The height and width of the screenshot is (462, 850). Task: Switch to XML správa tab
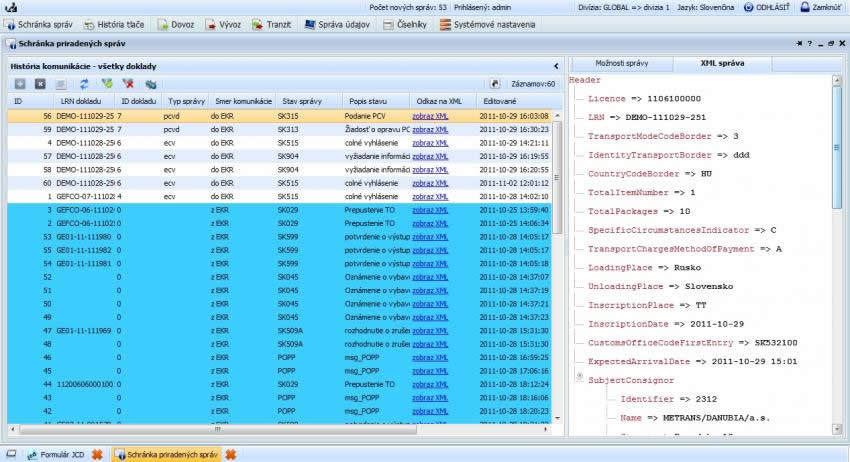click(x=722, y=63)
